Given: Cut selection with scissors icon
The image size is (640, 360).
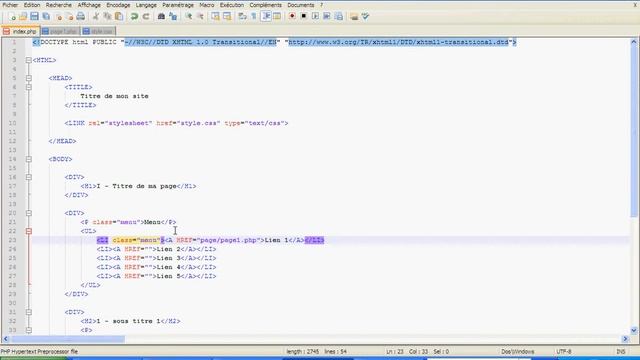Looking at the screenshot, I should click(x=96, y=17).
